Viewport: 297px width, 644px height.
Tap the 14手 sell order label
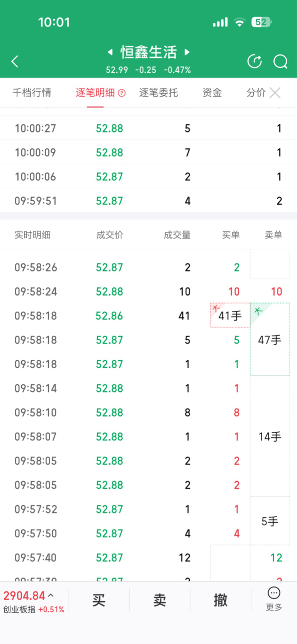pos(270,437)
